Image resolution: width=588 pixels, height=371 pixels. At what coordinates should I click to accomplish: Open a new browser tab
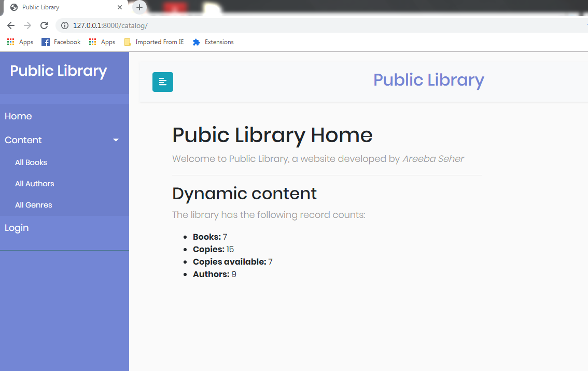139,7
